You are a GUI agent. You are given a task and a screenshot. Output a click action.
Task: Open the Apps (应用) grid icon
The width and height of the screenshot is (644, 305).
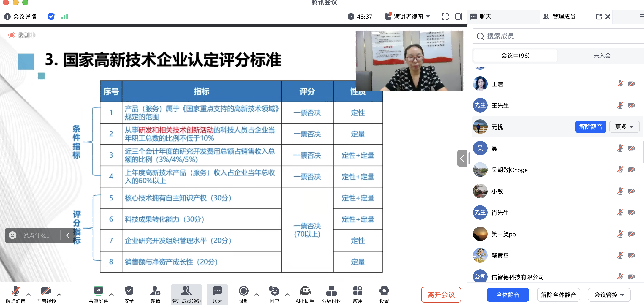tap(358, 291)
